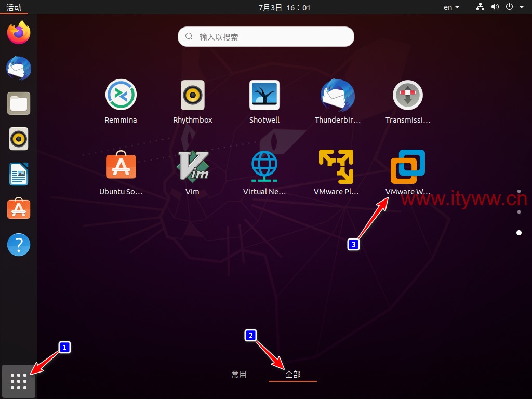
Task: Launch LibreOffice Writer from the dock
Action: [19, 174]
